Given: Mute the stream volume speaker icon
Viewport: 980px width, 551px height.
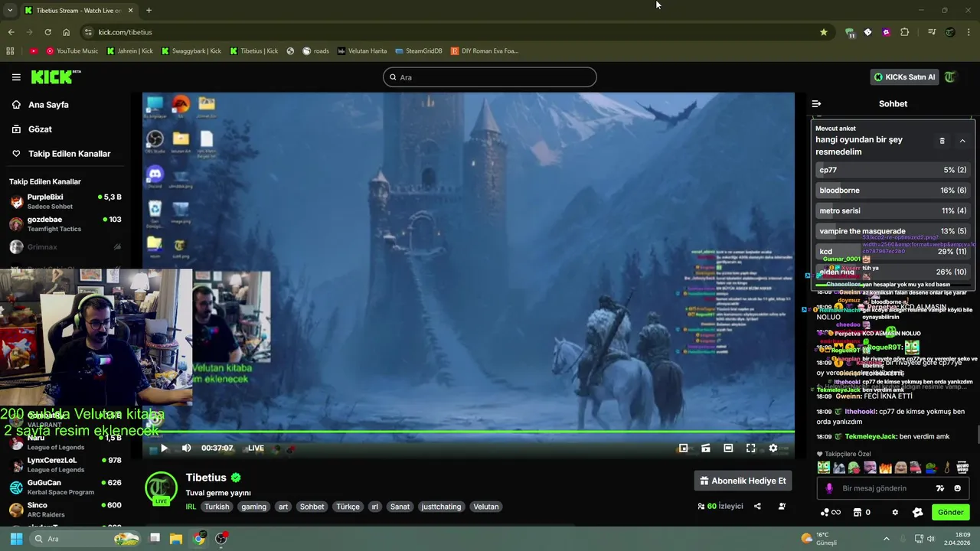Looking at the screenshot, I should coord(186,448).
